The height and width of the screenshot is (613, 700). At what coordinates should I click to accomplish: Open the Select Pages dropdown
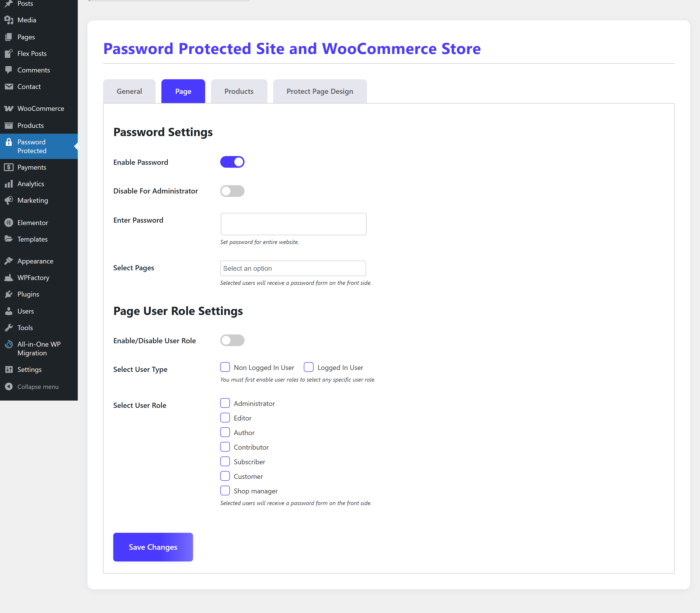[293, 269]
